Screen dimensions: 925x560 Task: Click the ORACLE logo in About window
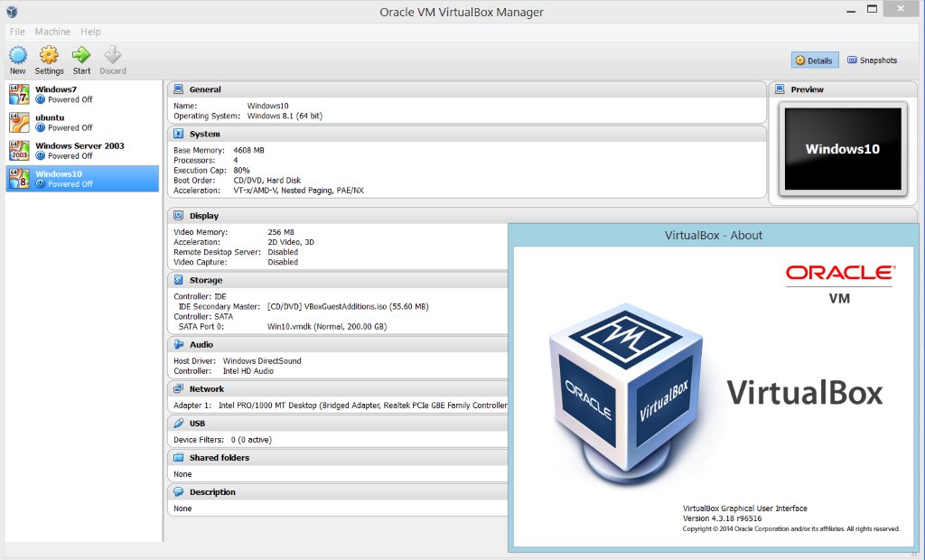click(840, 272)
